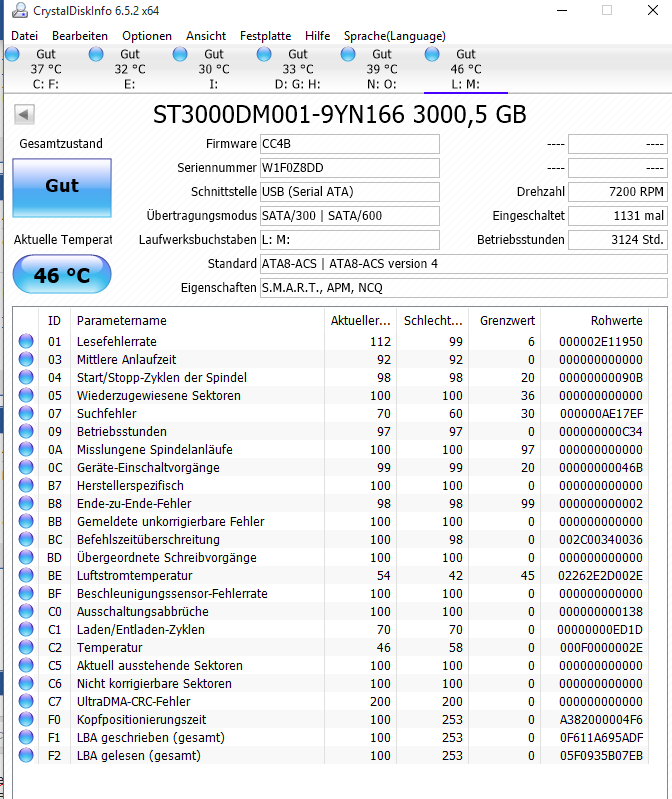Click status icon for UltraDMA-CRC-Fehler
The image size is (672, 799).
pyautogui.click(x=26, y=701)
